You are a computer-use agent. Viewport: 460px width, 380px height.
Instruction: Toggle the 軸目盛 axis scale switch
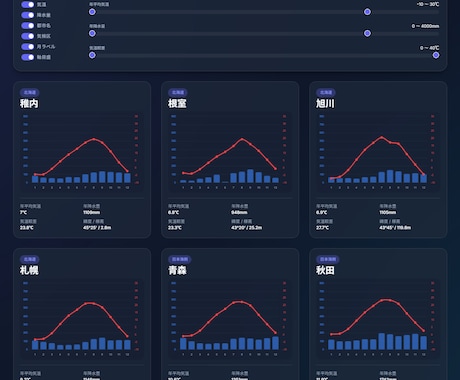click(x=28, y=57)
